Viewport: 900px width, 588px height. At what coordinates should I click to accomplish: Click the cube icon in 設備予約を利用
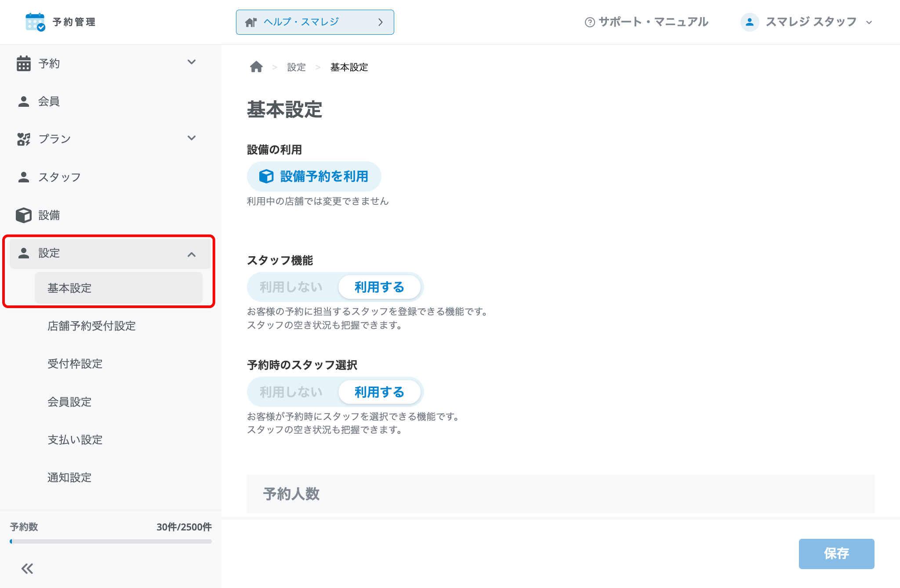266,176
